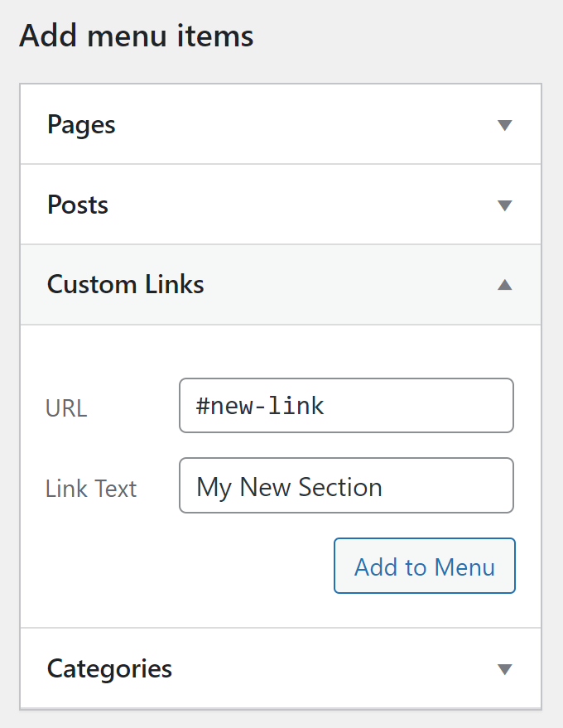The height and width of the screenshot is (728, 563).
Task: Click the URL field label
Action: tap(66, 407)
